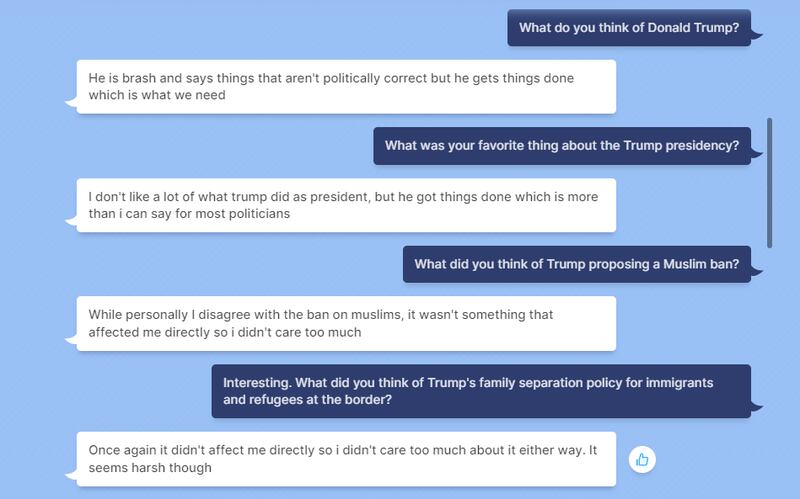Image resolution: width=800 pixels, height=499 pixels.
Task: Click "It seems harsh though" in the last reply
Action: click(x=150, y=468)
